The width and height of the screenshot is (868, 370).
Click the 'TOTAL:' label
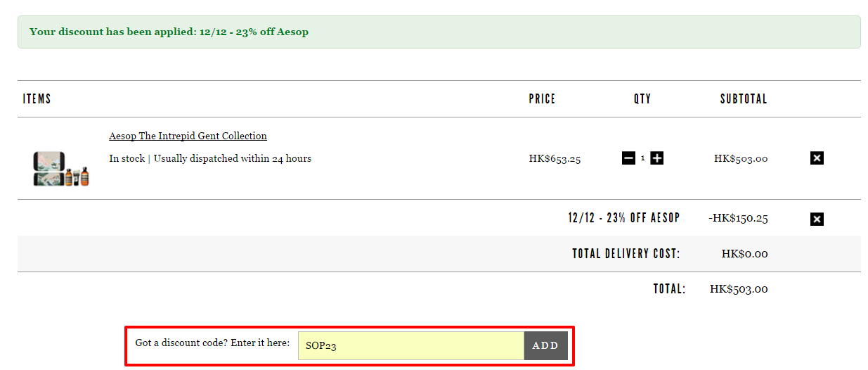coord(669,289)
